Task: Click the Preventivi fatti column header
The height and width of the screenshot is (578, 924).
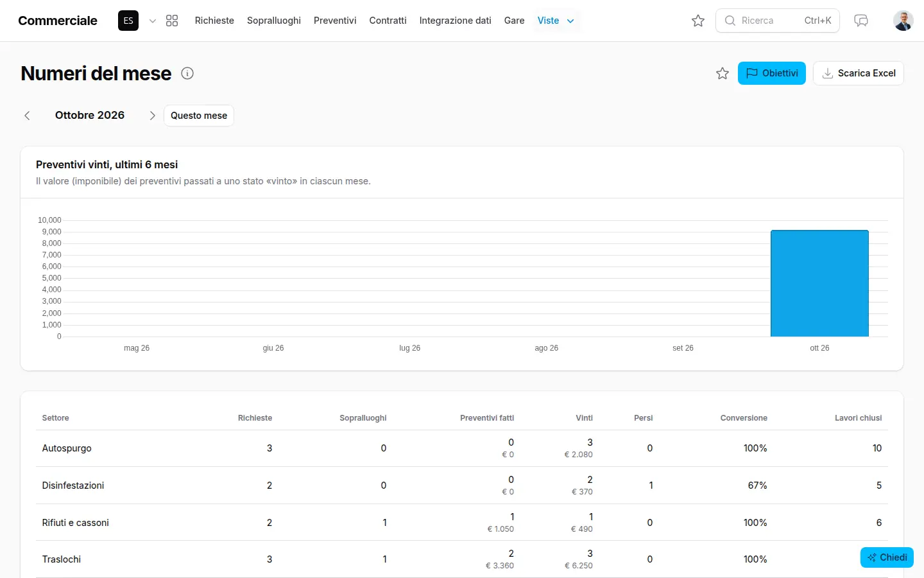Action: 487,418
